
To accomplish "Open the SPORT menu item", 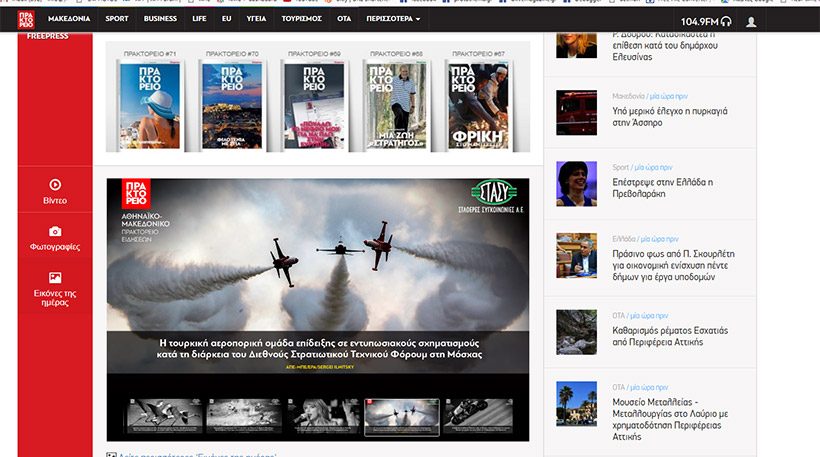I will [x=117, y=19].
